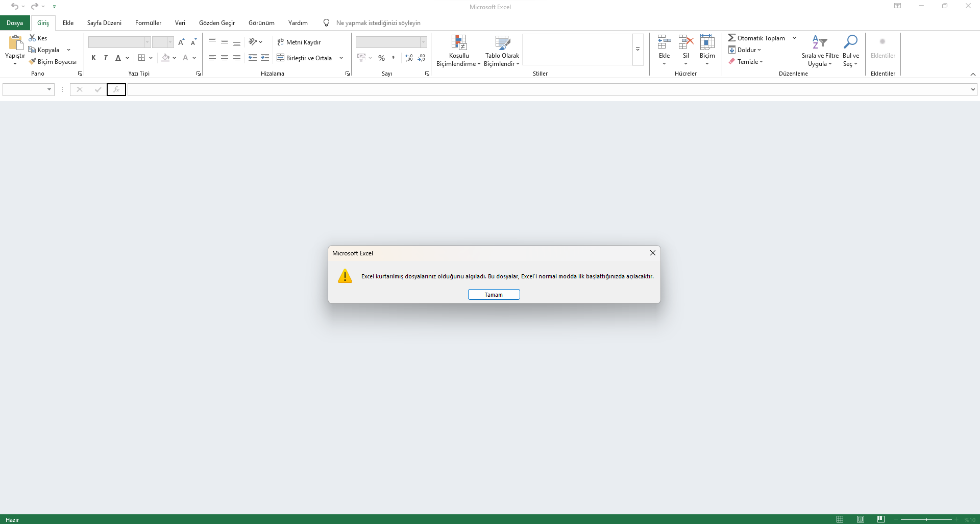980x524 pixels.
Task: Click the Ekle cells insert icon
Action: pos(664,42)
